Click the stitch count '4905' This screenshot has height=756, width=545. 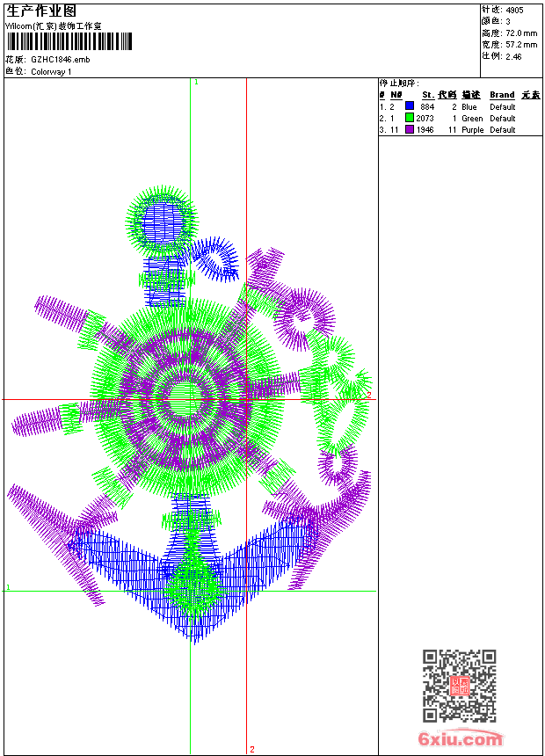point(514,11)
